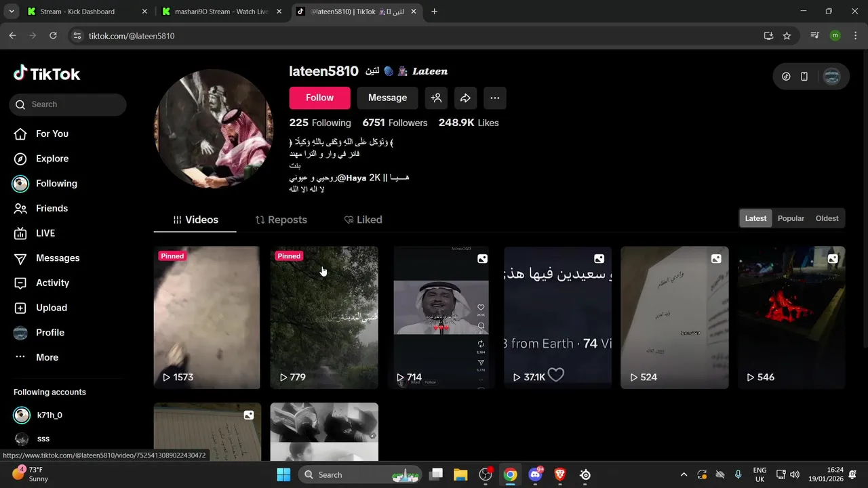Show hidden system tray icons
Screen dimensions: 868x488
[x=684, y=474]
